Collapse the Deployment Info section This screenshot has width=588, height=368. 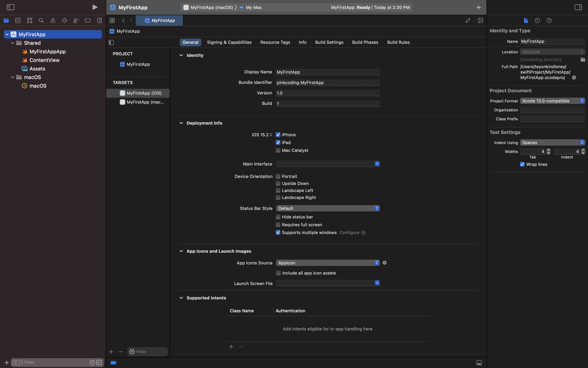181,123
